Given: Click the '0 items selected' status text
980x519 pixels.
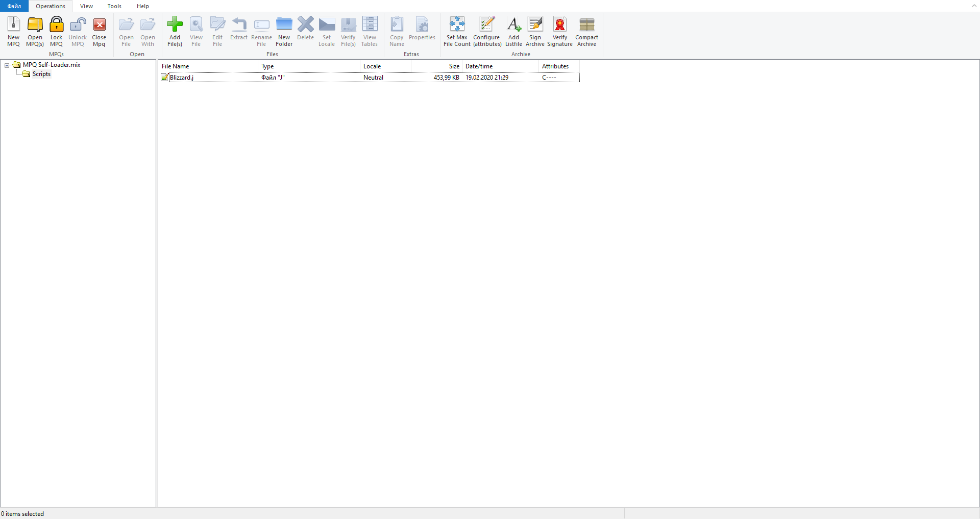Looking at the screenshot, I should coord(22,514).
